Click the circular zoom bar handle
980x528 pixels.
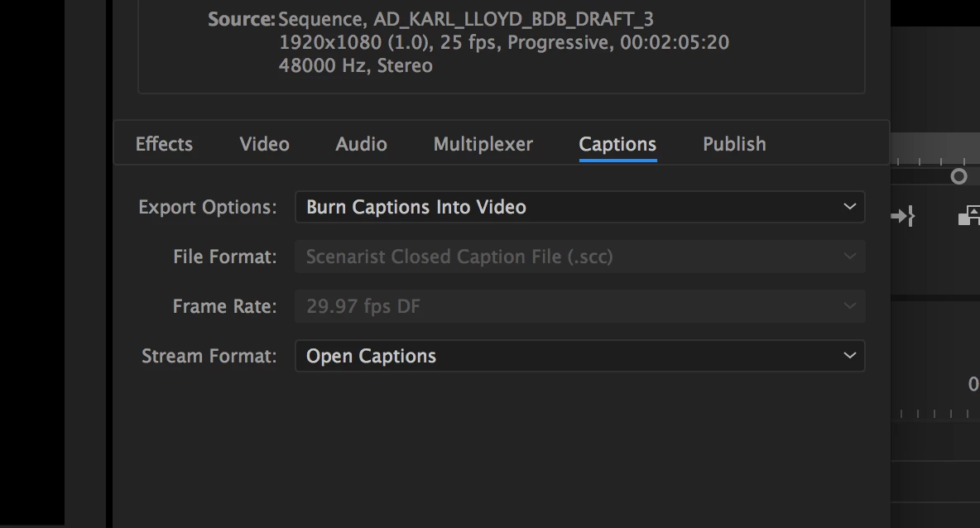click(958, 176)
